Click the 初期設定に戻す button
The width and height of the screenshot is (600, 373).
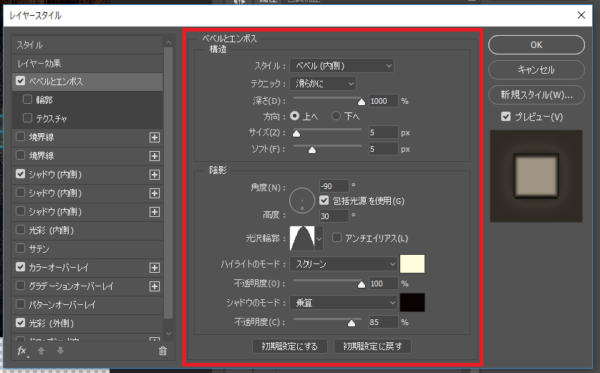(x=372, y=346)
